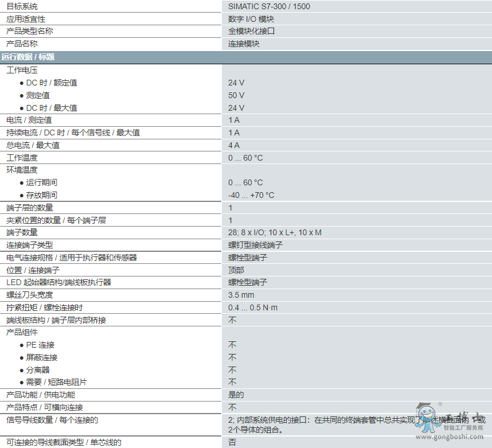Click the 信号导线数量 / 每个连接的 label
The image size is (492, 448).
tap(52, 420)
